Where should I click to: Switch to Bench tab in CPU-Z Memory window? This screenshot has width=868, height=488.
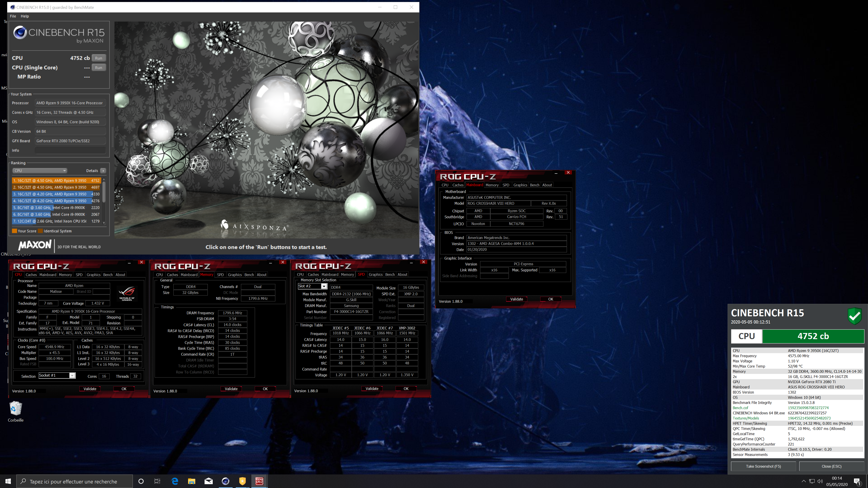(249, 275)
